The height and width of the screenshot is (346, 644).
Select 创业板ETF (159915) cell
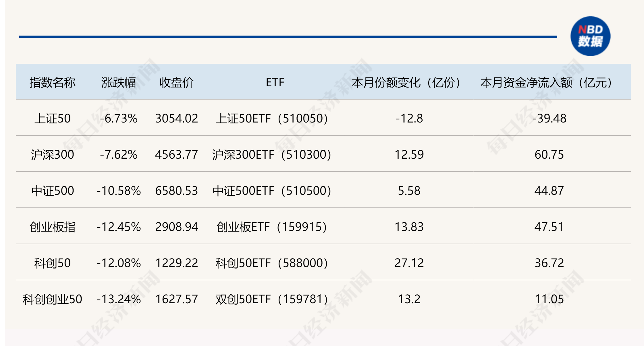[x=272, y=227]
